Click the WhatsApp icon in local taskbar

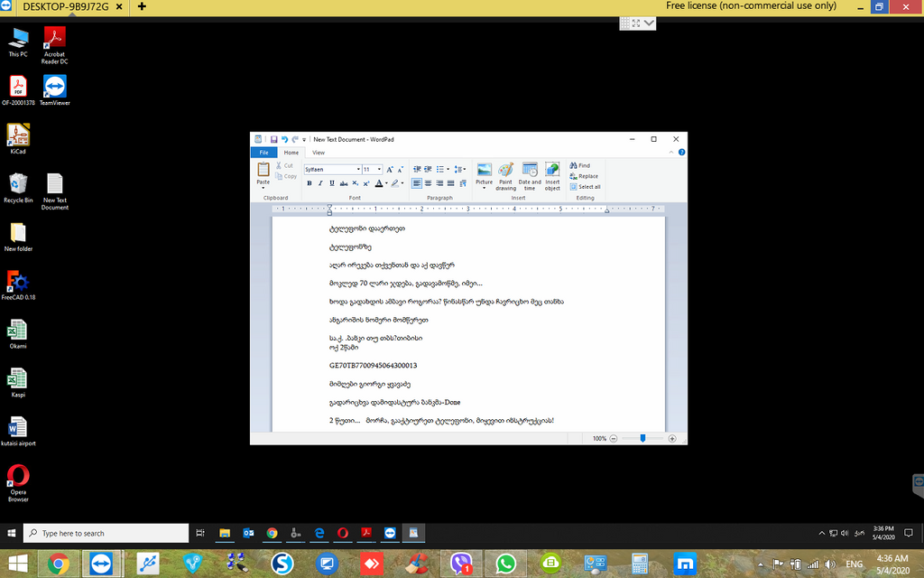(x=505, y=564)
